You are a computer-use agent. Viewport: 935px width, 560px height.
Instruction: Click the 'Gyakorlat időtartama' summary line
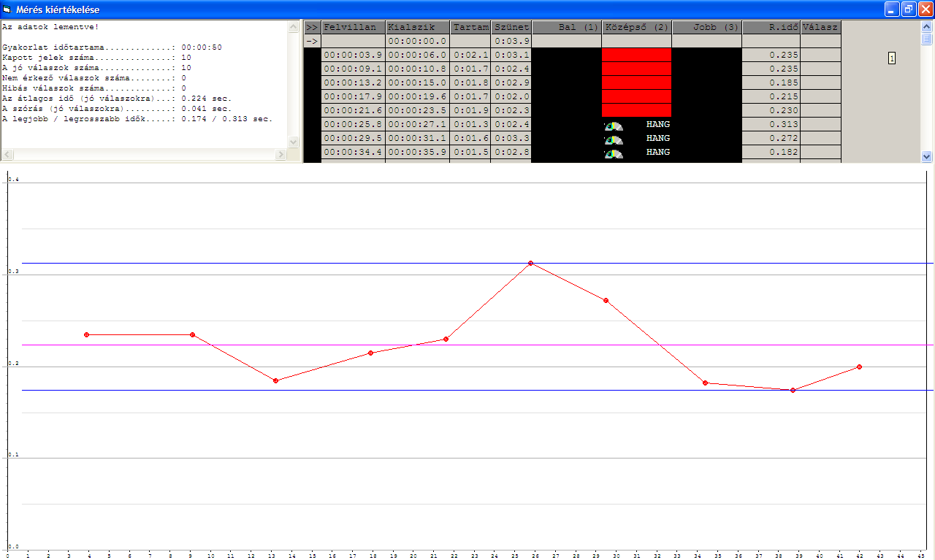click(112, 47)
